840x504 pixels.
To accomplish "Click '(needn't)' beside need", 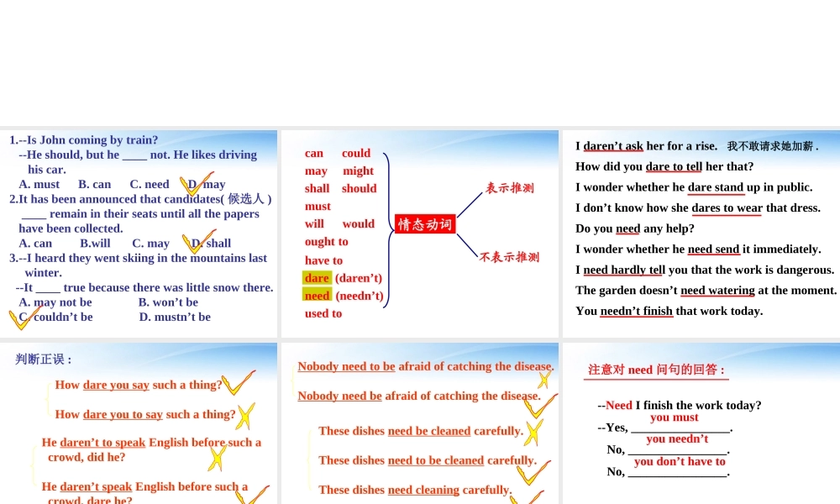I will click(x=360, y=296).
